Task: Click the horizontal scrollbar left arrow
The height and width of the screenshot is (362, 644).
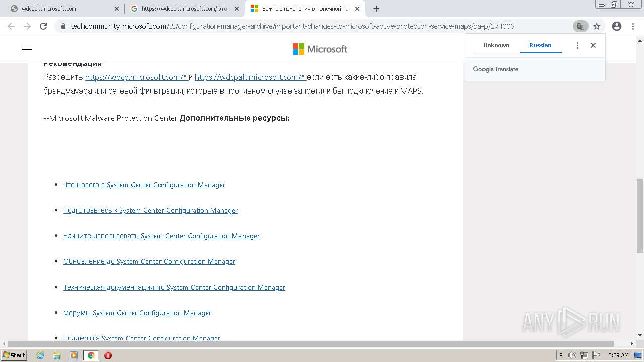Action: (x=4, y=344)
